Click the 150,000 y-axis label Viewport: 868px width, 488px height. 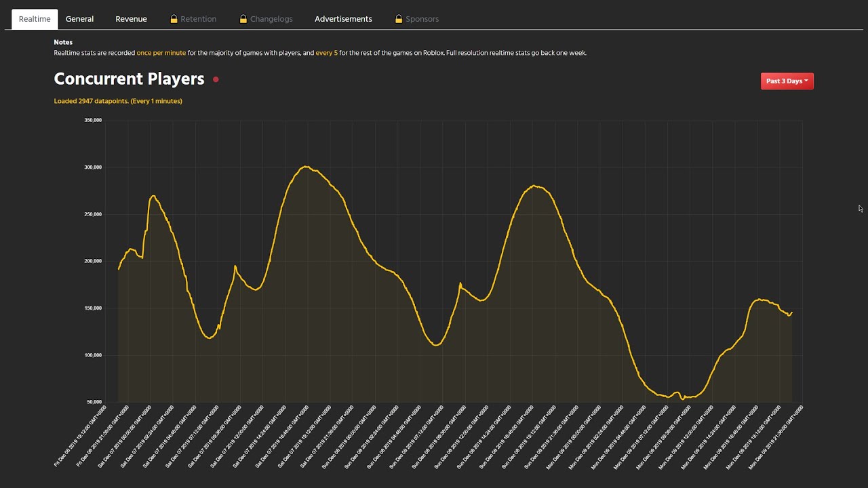coord(93,308)
